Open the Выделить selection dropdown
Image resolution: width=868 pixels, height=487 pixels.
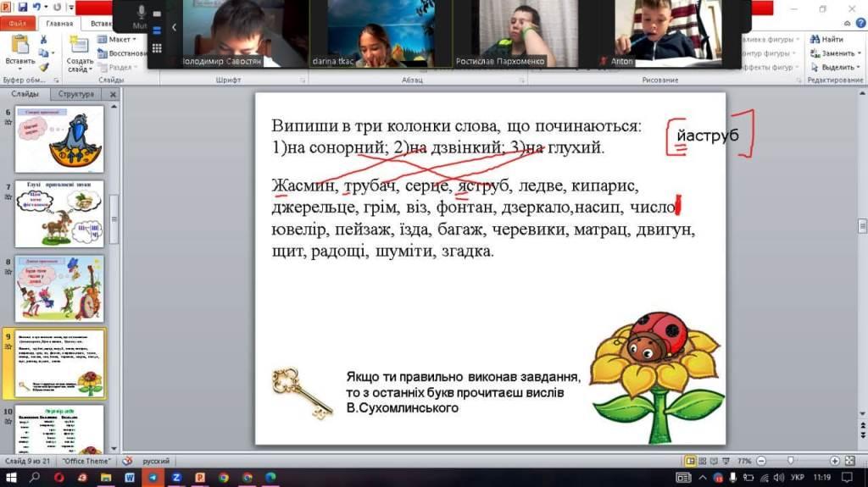[860, 67]
